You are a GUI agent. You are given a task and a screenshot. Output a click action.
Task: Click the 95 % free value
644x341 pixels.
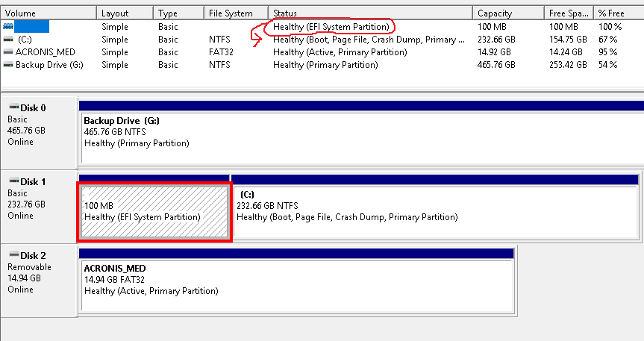pos(608,52)
